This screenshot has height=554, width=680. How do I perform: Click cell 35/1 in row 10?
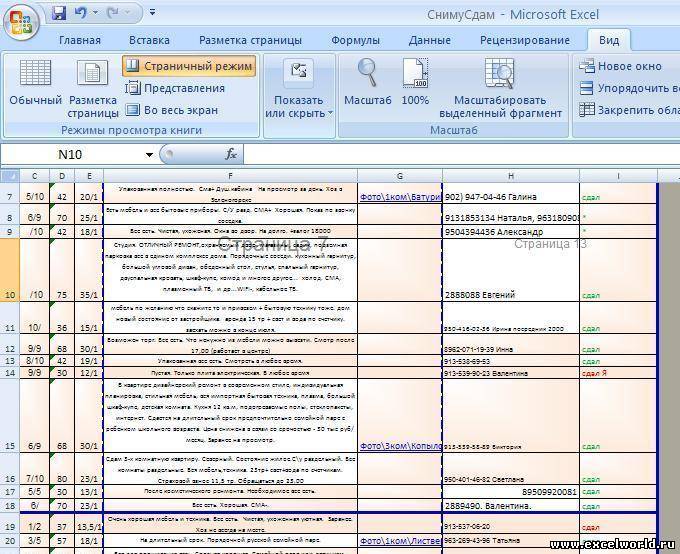tap(89, 270)
